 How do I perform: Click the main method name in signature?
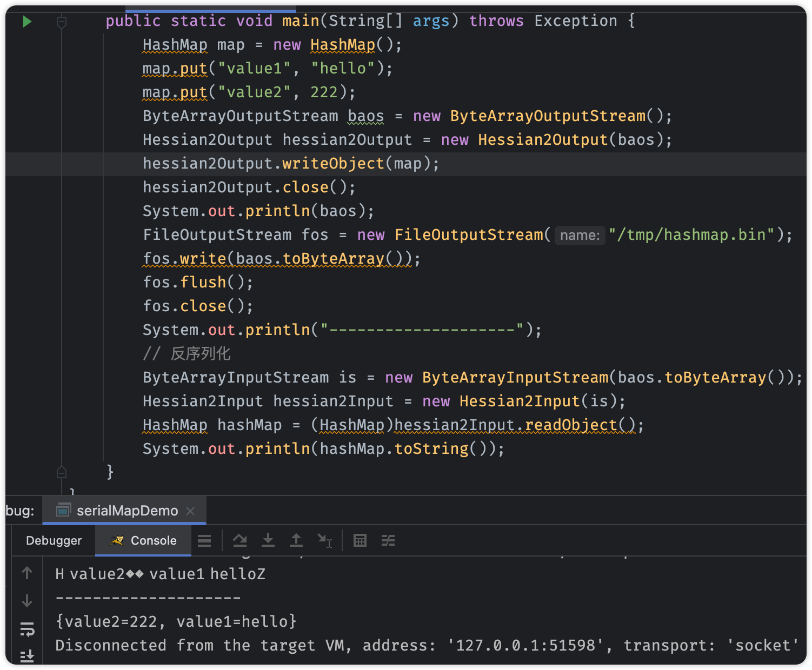click(301, 21)
